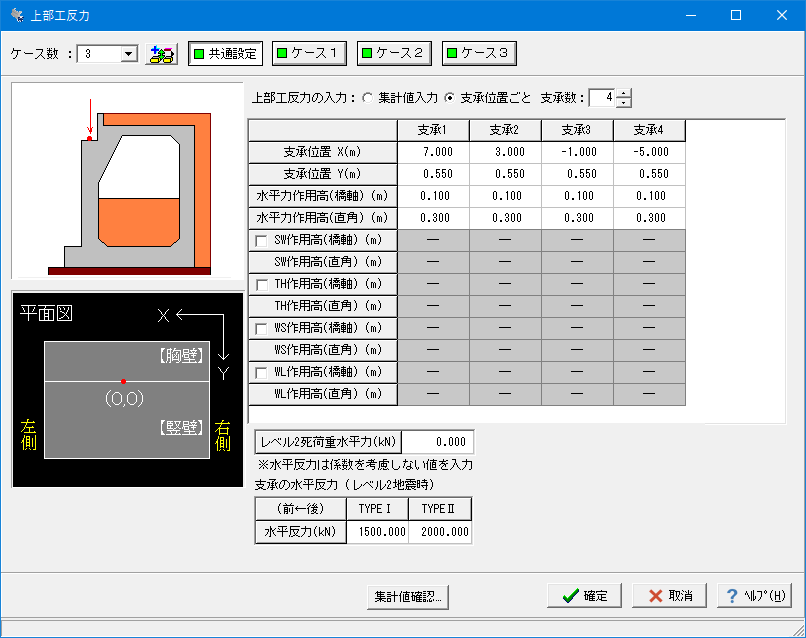Minimize the 上部工反力 window
The image size is (806, 638).
tap(691, 15)
